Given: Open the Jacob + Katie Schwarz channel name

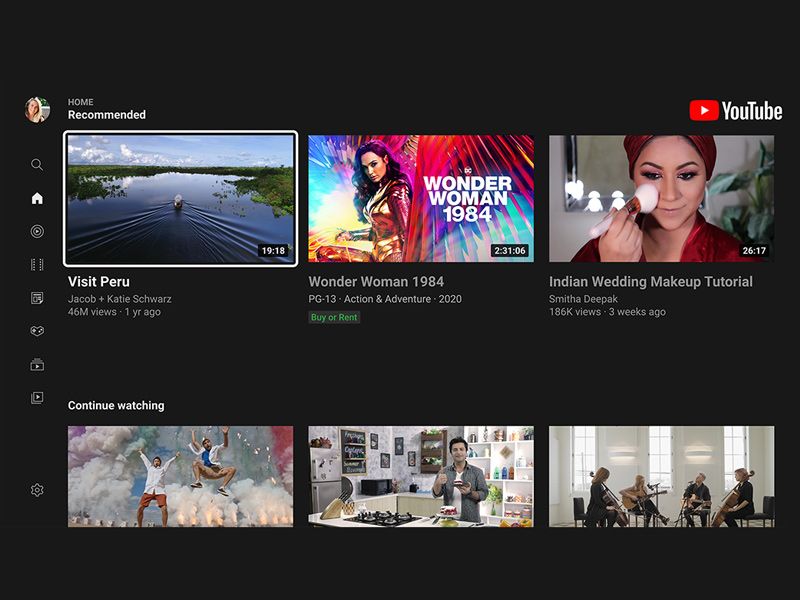Looking at the screenshot, I should [x=120, y=299].
